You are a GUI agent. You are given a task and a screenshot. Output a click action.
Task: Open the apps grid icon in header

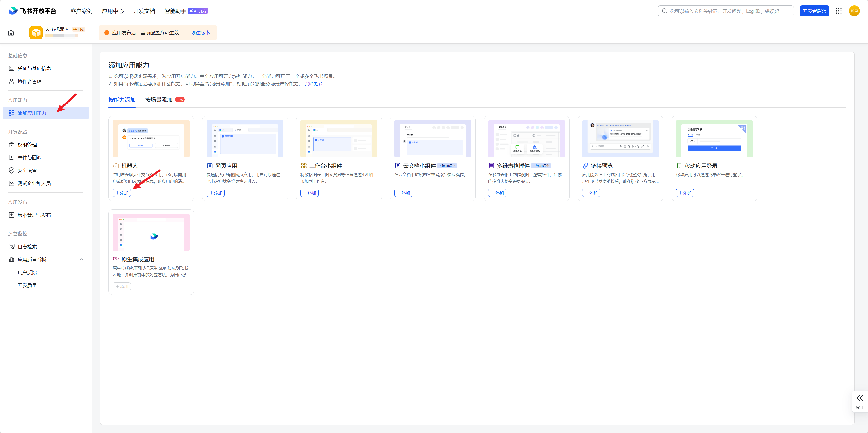(839, 11)
